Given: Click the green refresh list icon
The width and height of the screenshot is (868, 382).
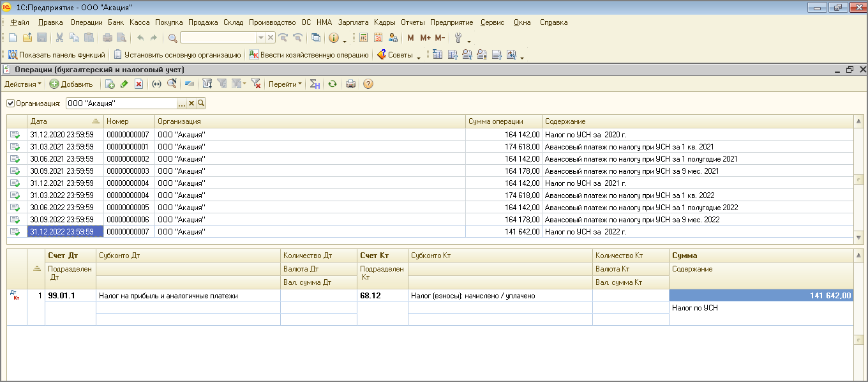Looking at the screenshot, I should point(332,84).
